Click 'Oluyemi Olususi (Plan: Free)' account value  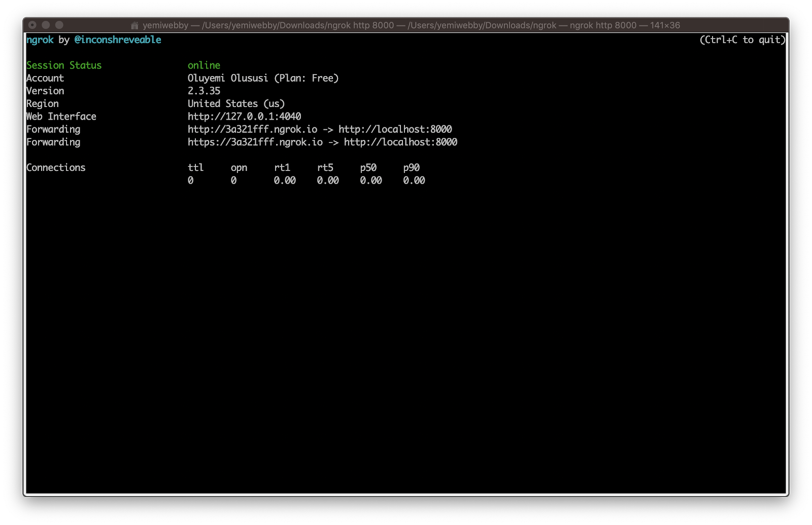click(263, 78)
